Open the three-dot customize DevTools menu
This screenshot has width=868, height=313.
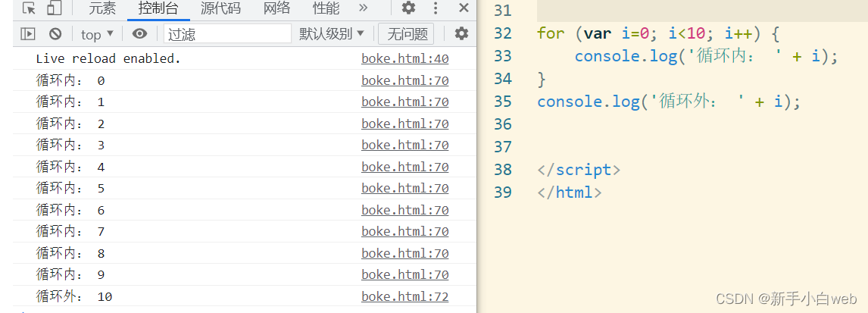coord(436,8)
